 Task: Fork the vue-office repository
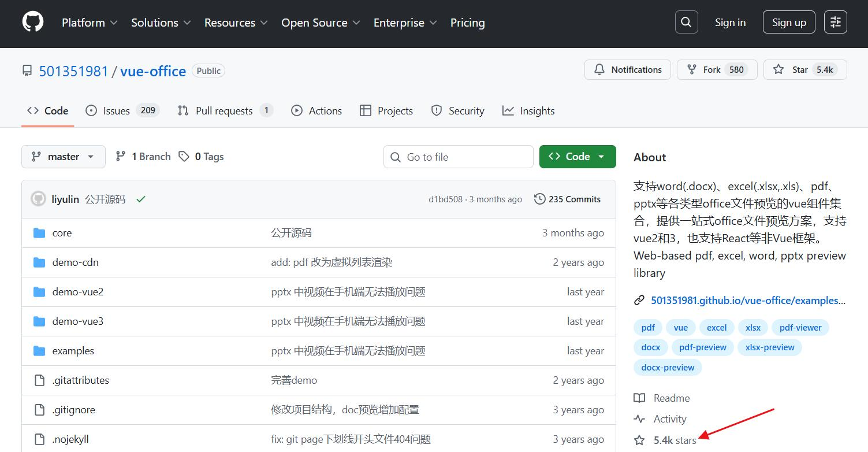pos(717,70)
